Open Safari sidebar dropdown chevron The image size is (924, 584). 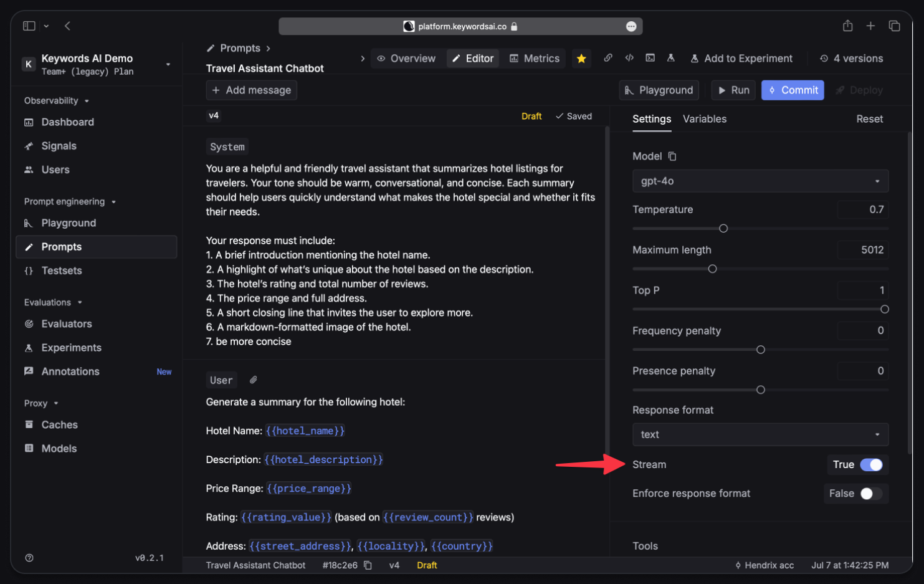(x=46, y=26)
